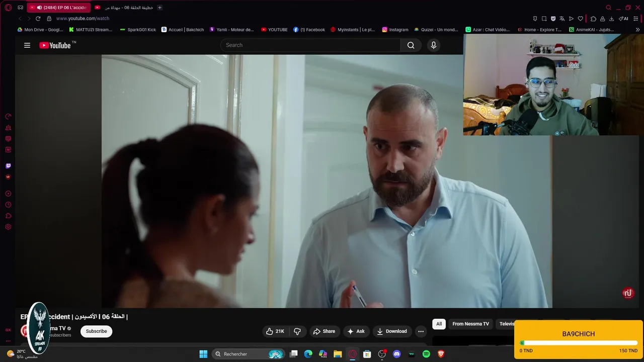Dislike the video with thumbs-down
Image resolution: width=644 pixels, height=362 pixels.
297,331
